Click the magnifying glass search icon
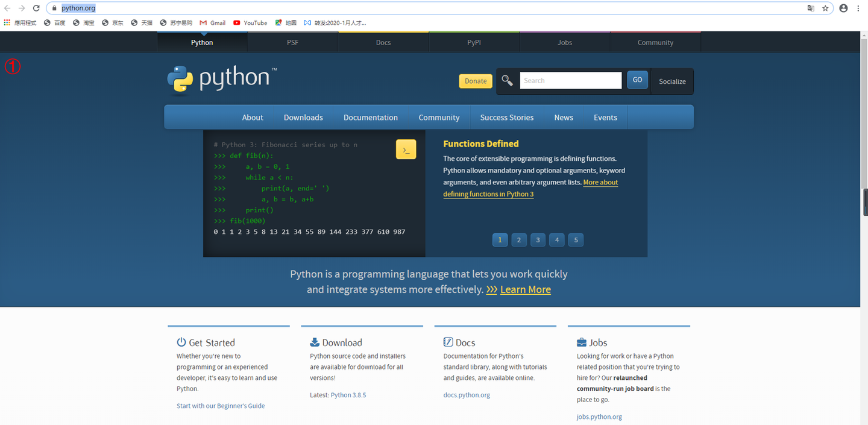This screenshot has height=425, width=868. [508, 81]
